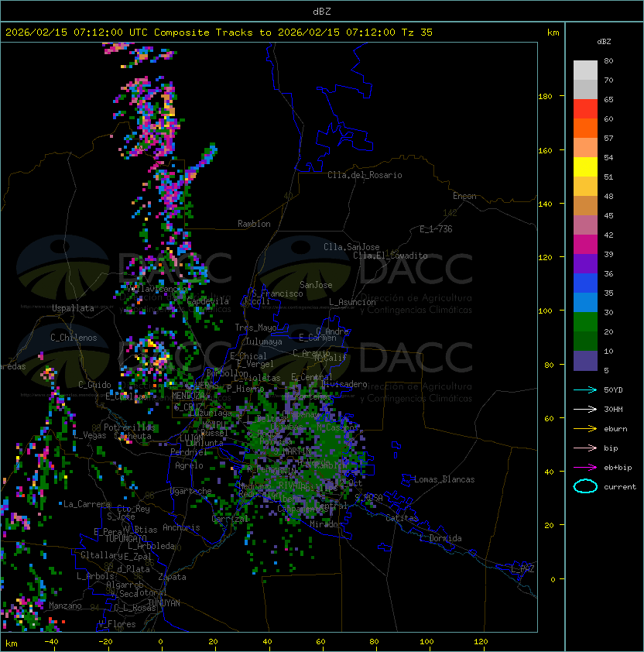
Task: Click the pink bip arrow icon
Action: [x=585, y=448]
